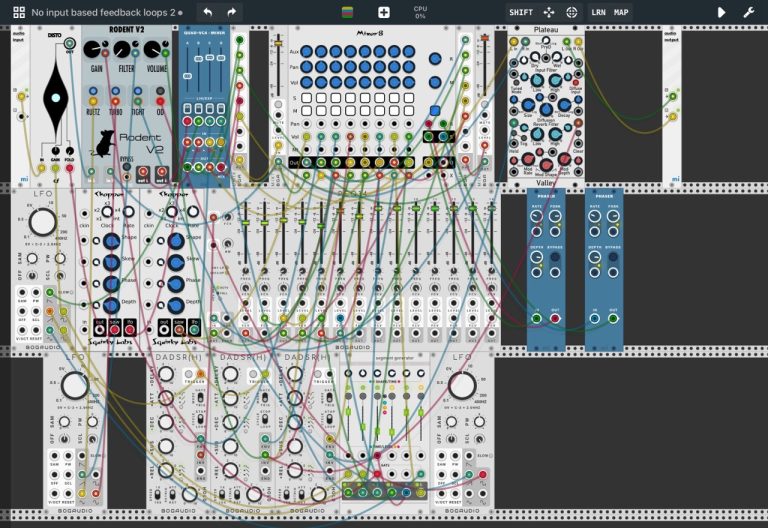
Task: Click RATE knob on left Phaser
Action: tap(536, 216)
